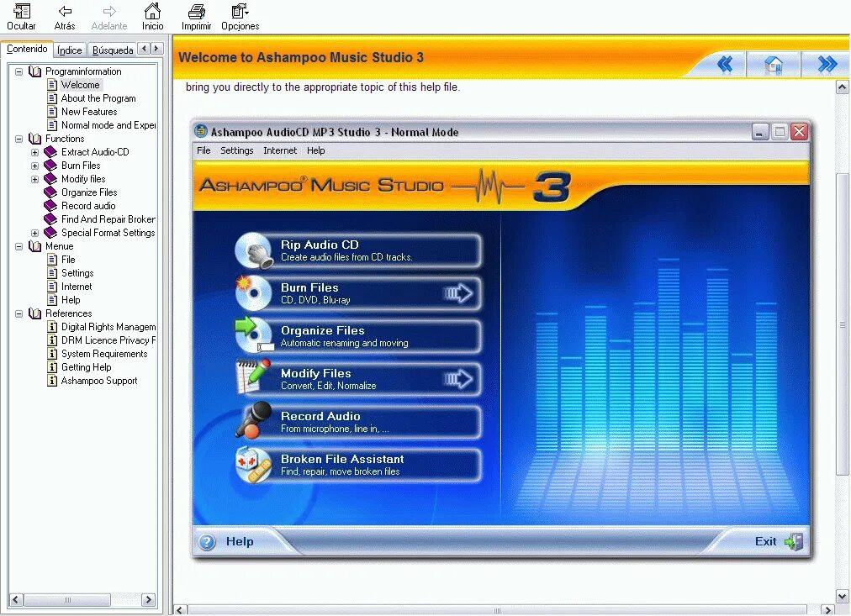Open the System Requirements topic
This screenshot has height=616, width=851.
[104, 354]
